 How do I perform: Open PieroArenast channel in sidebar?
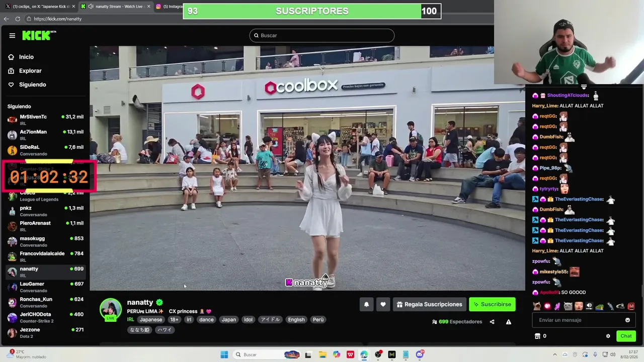[45, 226]
